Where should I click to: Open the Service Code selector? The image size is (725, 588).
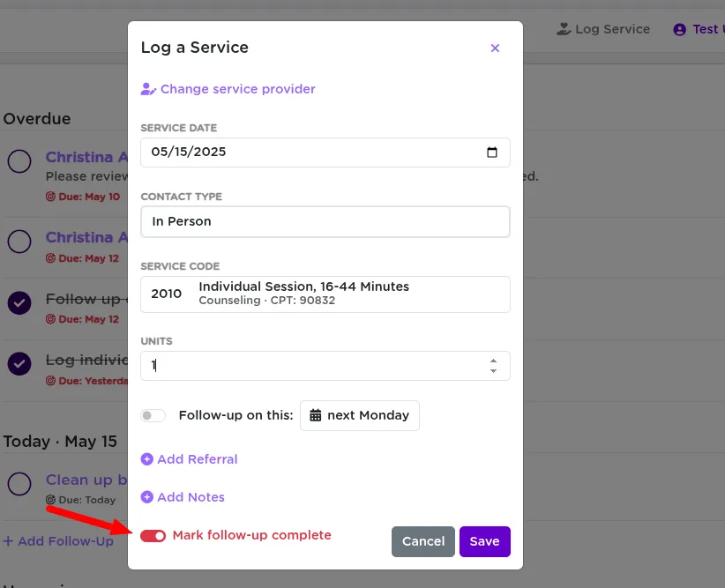(325, 294)
